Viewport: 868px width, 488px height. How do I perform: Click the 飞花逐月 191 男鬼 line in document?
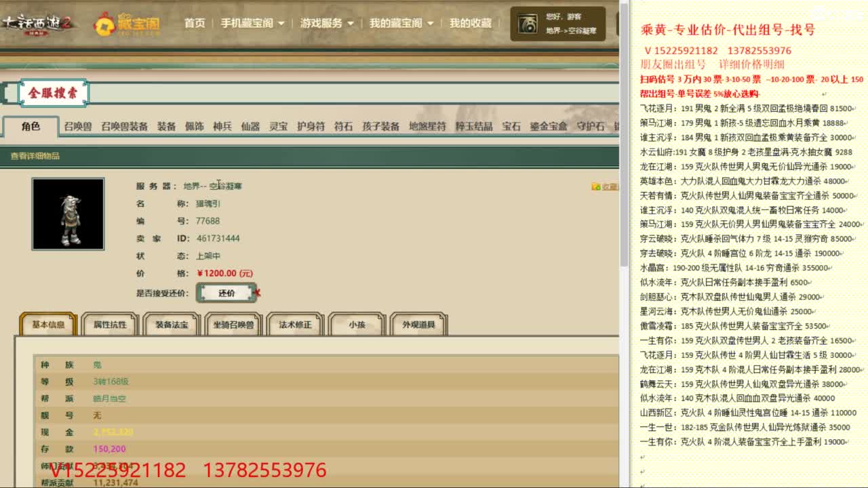pos(748,108)
